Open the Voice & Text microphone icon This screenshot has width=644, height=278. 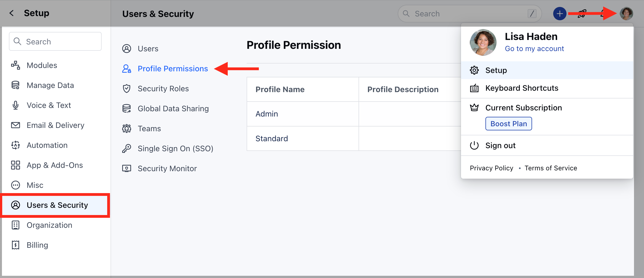coord(16,105)
